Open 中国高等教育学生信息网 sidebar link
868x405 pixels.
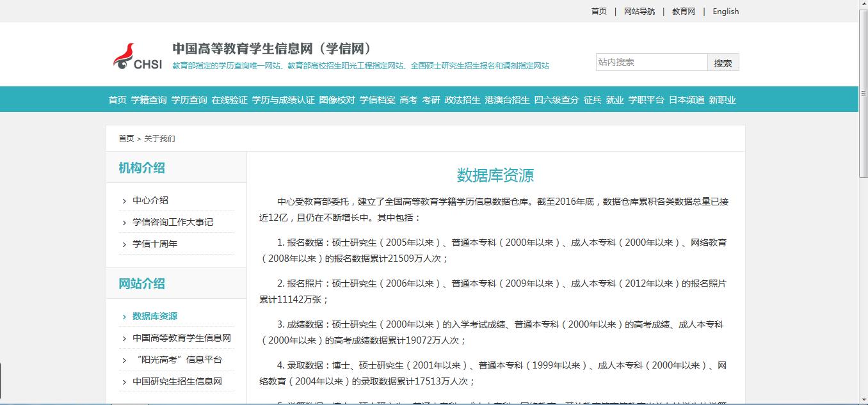tap(182, 338)
